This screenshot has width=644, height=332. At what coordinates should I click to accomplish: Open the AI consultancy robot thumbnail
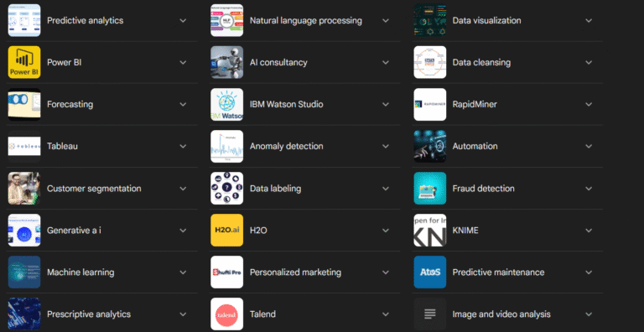(x=226, y=62)
